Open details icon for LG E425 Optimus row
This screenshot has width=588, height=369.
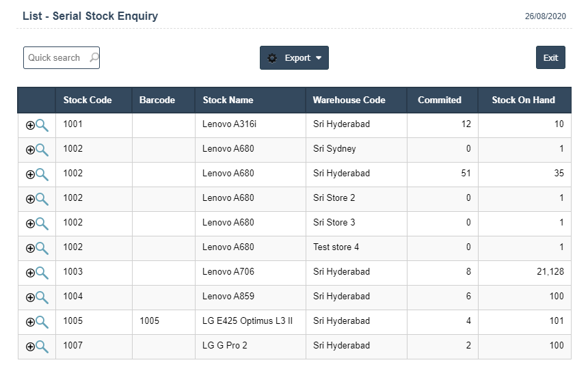(x=37, y=322)
